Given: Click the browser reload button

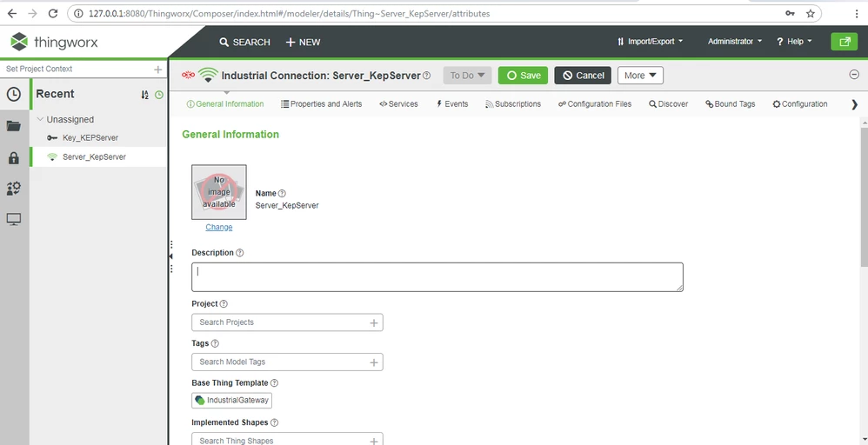Looking at the screenshot, I should point(52,13).
